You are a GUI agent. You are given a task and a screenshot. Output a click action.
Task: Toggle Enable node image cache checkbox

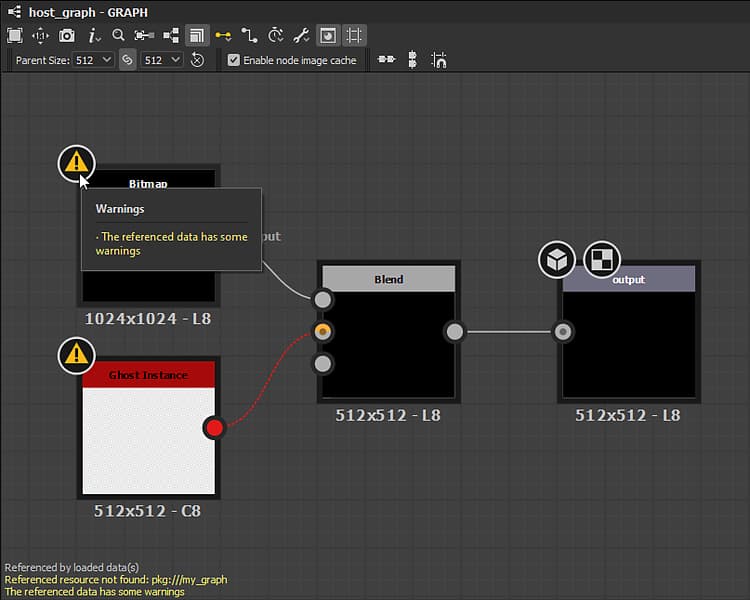tap(234, 60)
